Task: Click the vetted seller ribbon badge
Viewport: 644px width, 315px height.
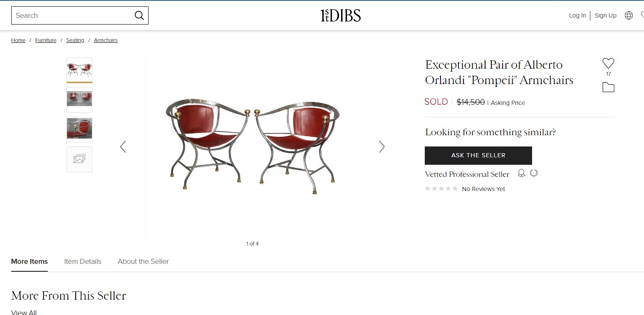Action: point(521,174)
